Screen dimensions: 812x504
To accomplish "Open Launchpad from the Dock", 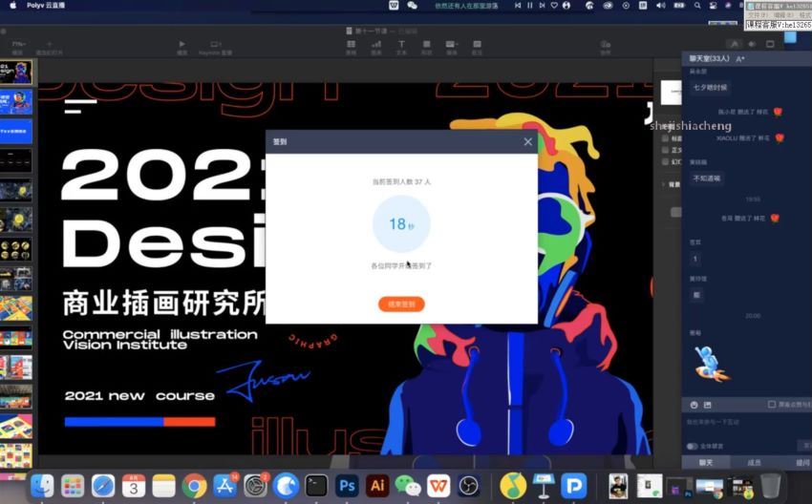I will pyautogui.click(x=73, y=486).
